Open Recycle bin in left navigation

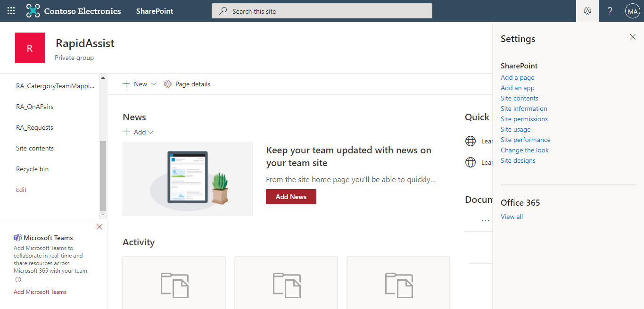point(32,169)
